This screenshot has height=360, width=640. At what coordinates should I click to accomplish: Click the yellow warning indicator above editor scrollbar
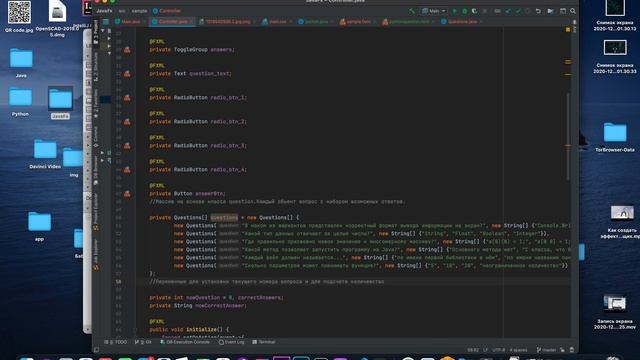click(568, 30)
